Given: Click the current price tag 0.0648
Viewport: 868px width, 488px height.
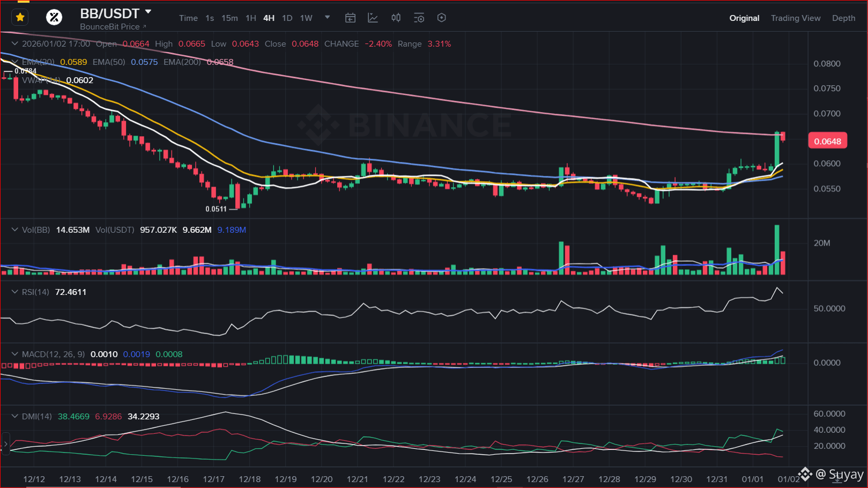Looking at the screenshot, I should click(827, 142).
